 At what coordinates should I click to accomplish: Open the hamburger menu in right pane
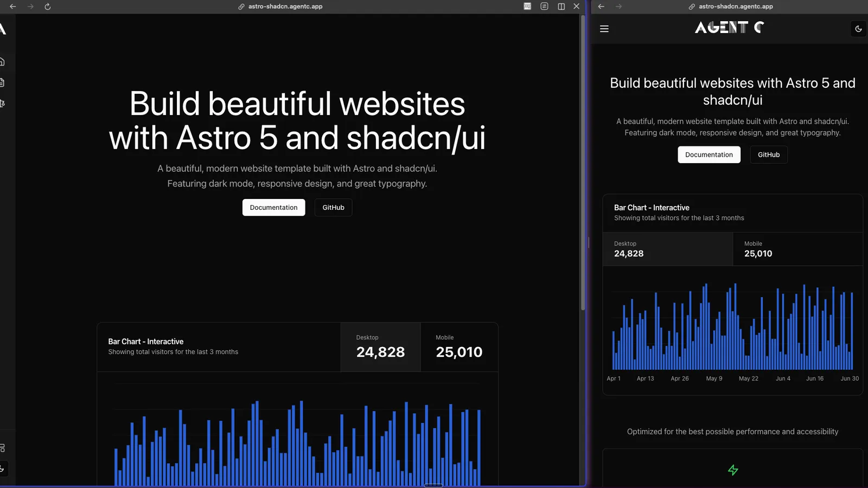coord(604,29)
